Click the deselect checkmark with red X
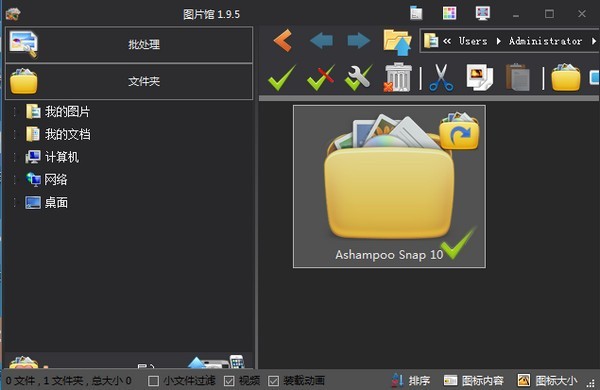 321,78
